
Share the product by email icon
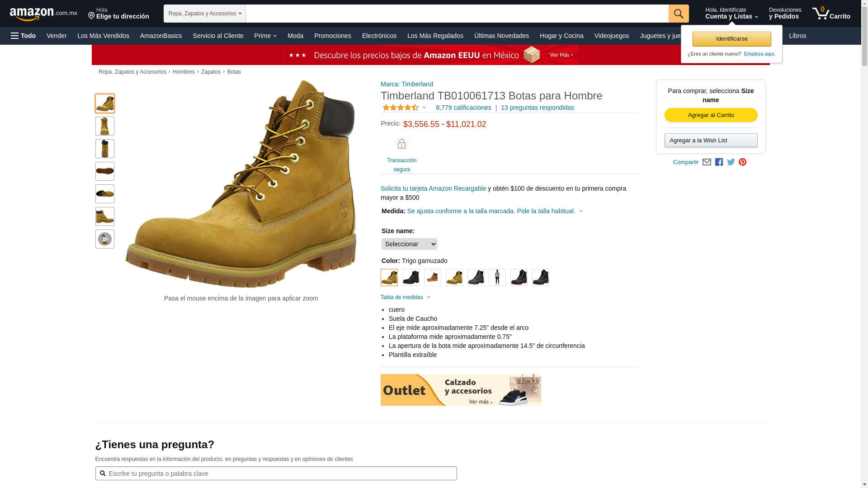click(x=707, y=162)
